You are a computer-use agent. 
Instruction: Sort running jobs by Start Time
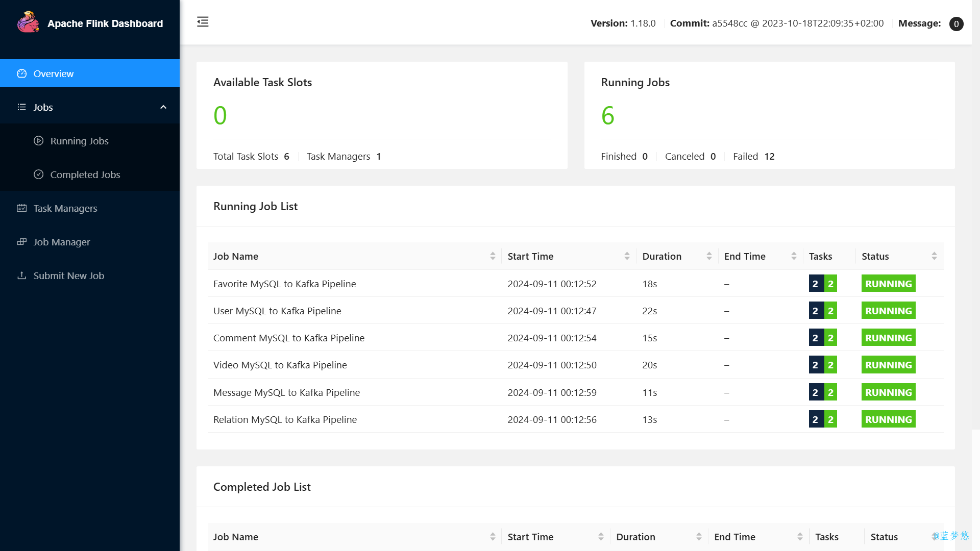[627, 256]
